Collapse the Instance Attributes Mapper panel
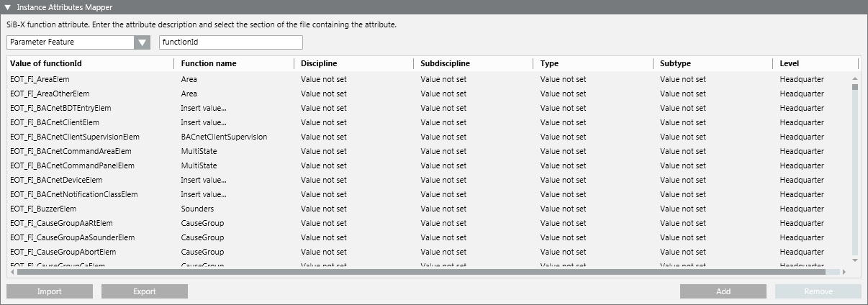The width and height of the screenshot is (868, 305). [8, 6]
